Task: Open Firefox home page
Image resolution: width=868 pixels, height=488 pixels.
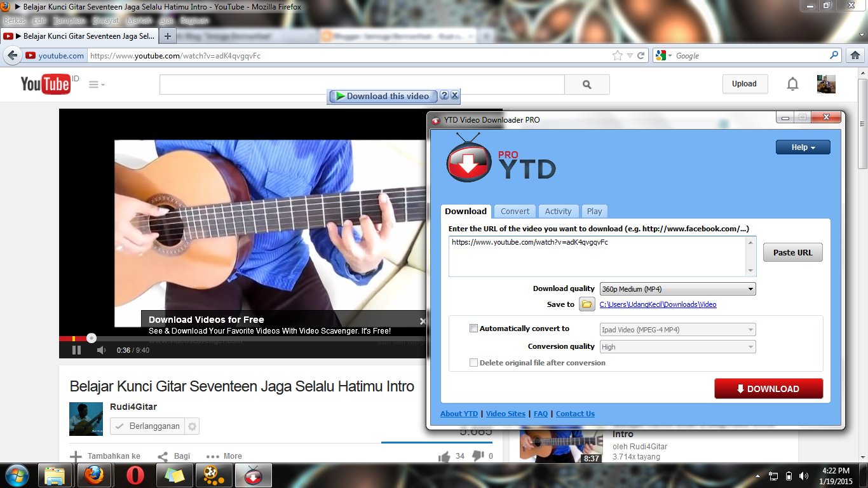Action: pos(855,56)
